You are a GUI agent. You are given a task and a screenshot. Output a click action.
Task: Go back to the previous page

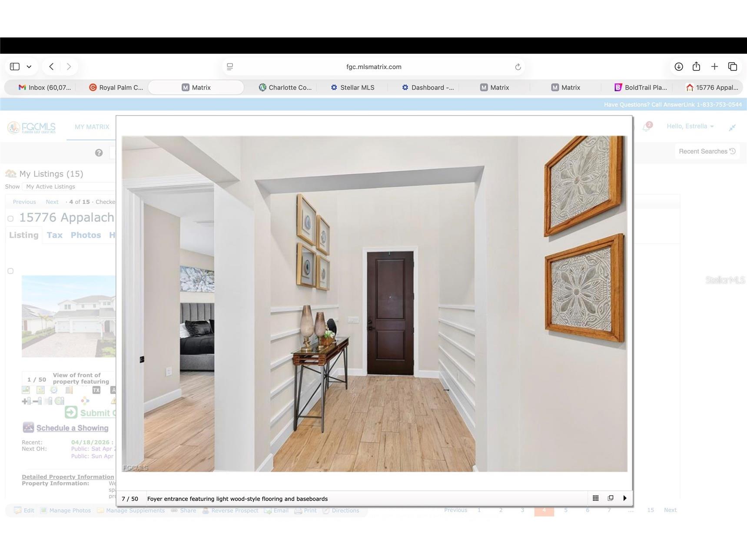51,66
